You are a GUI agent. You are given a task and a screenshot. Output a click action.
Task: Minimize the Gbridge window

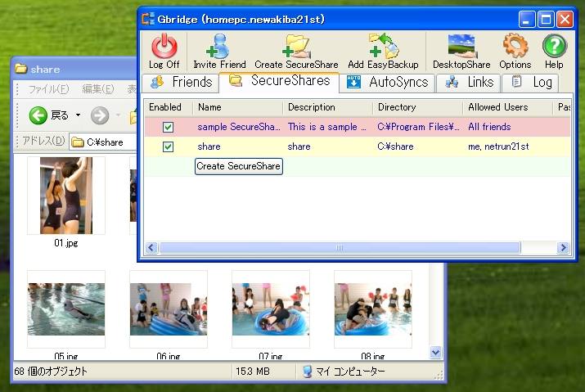(527, 20)
